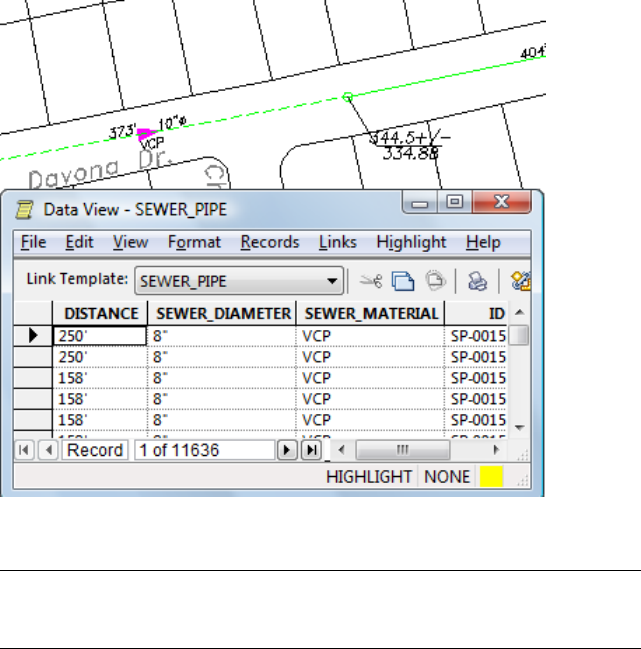Click the Print icon in toolbar
Screen dimensions: 641x649
[x=477, y=281]
